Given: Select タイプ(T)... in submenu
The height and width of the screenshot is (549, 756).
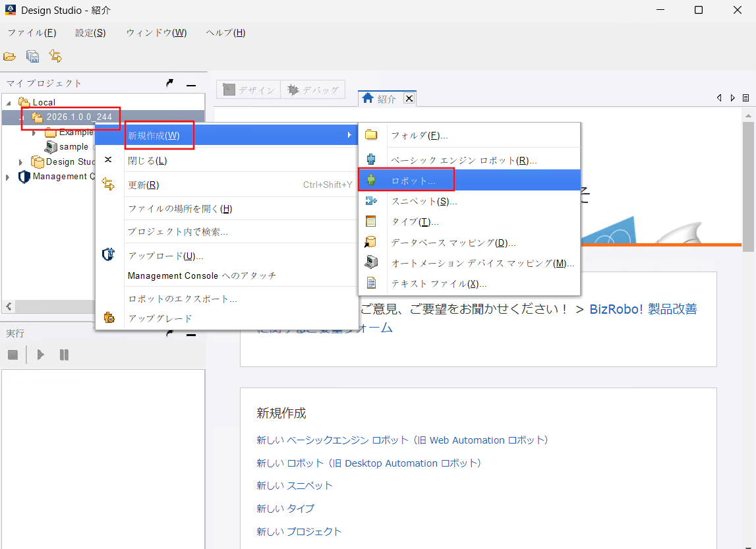Looking at the screenshot, I should pos(469,221).
